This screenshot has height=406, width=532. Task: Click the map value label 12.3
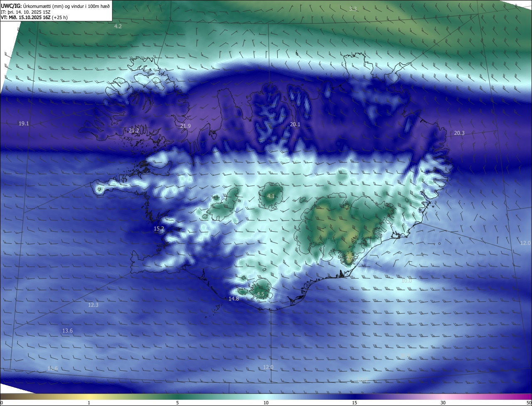coord(93,305)
